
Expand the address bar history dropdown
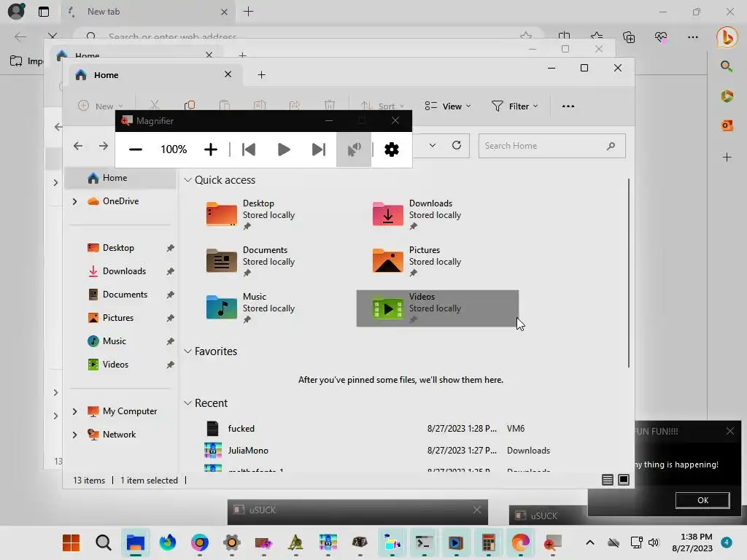click(432, 145)
